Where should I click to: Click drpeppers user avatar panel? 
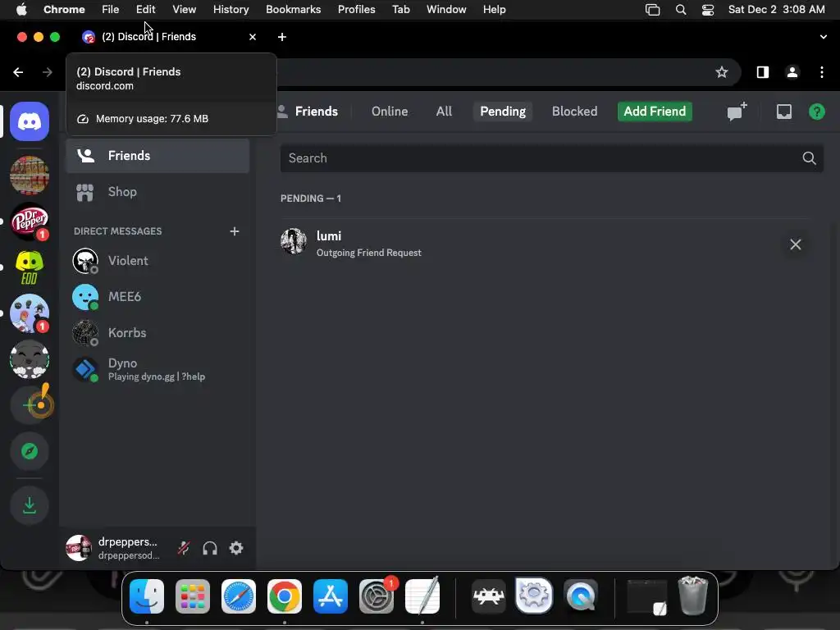point(115,548)
